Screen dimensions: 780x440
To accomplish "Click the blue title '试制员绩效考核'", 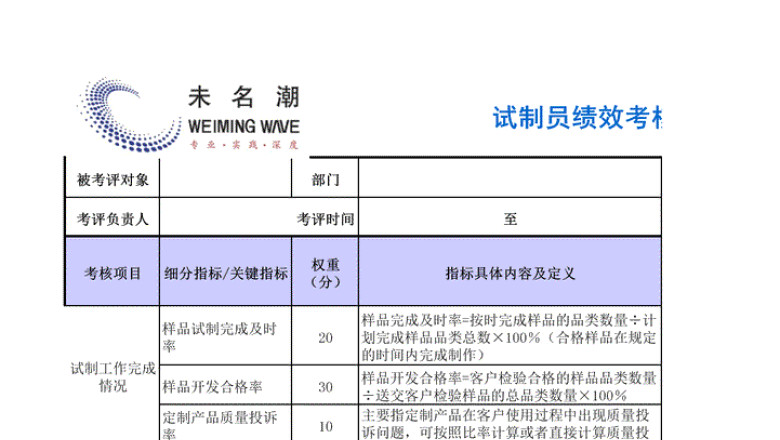I will (577, 118).
